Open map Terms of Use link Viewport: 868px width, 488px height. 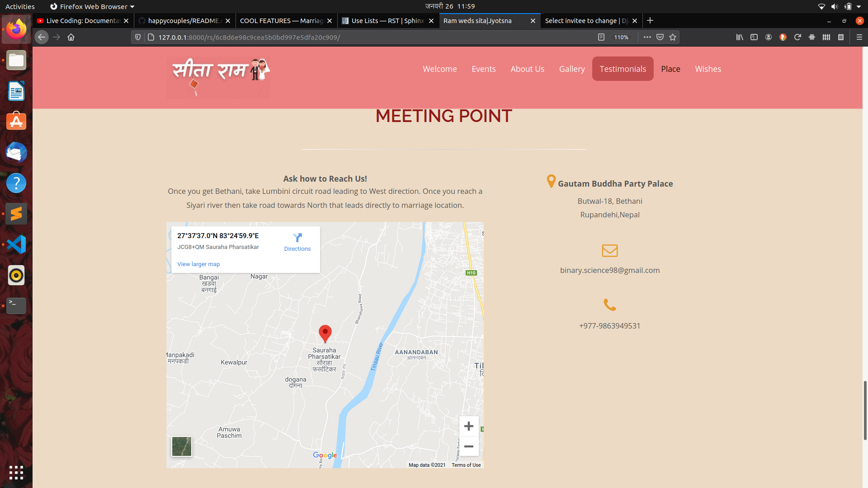pos(466,465)
